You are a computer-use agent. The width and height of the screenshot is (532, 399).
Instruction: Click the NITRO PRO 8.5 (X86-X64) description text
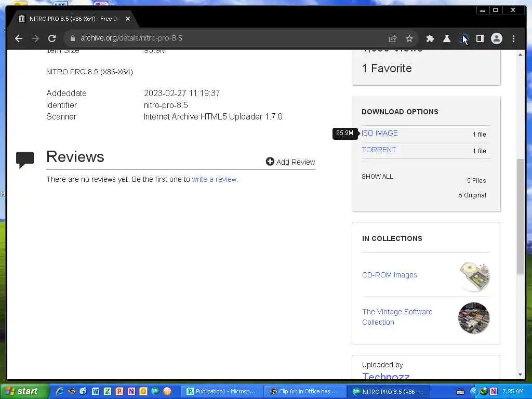click(x=89, y=72)
